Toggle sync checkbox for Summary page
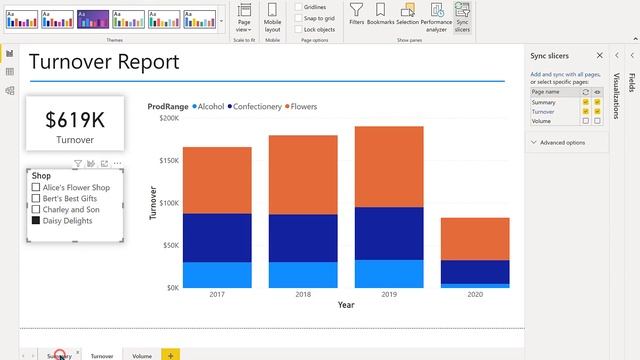 (586, 102)
